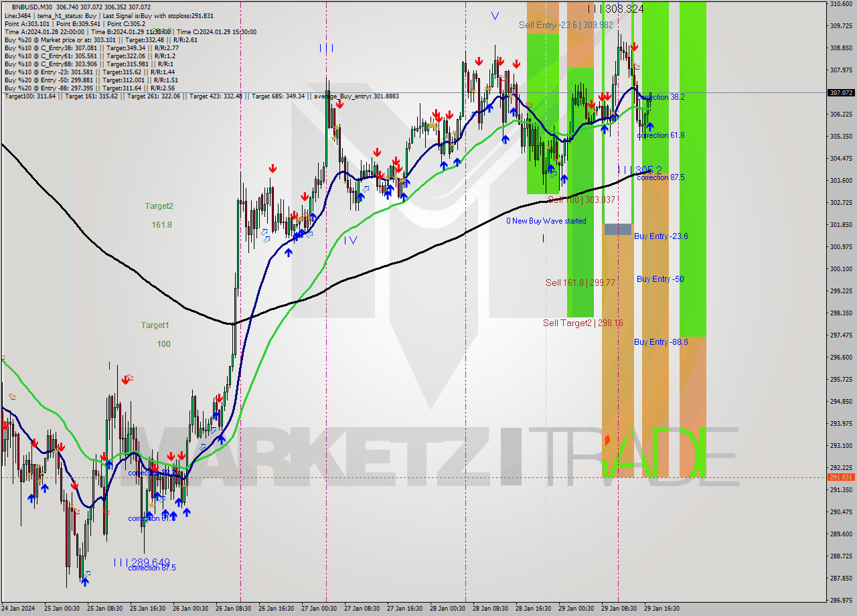The height and width of the screenshot is (616, 857).
Task: Click the 292.225 price axis value
Action: tap(840, 467)
